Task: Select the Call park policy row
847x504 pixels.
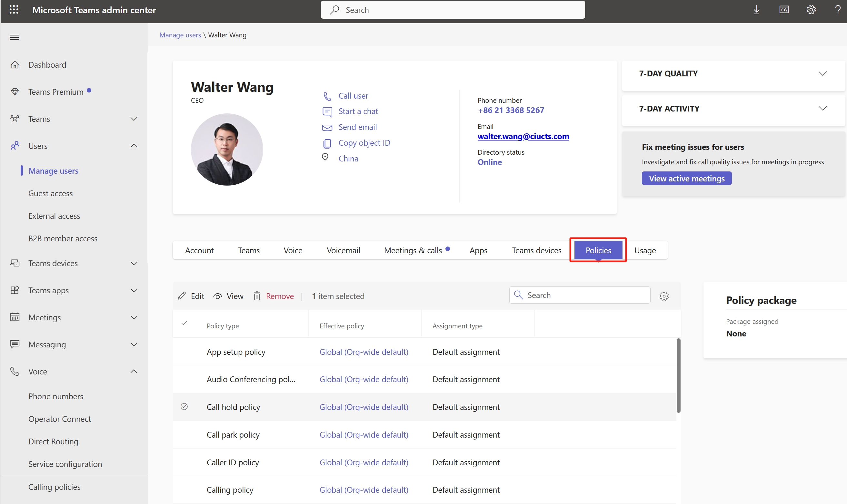Action: point(424,435)
